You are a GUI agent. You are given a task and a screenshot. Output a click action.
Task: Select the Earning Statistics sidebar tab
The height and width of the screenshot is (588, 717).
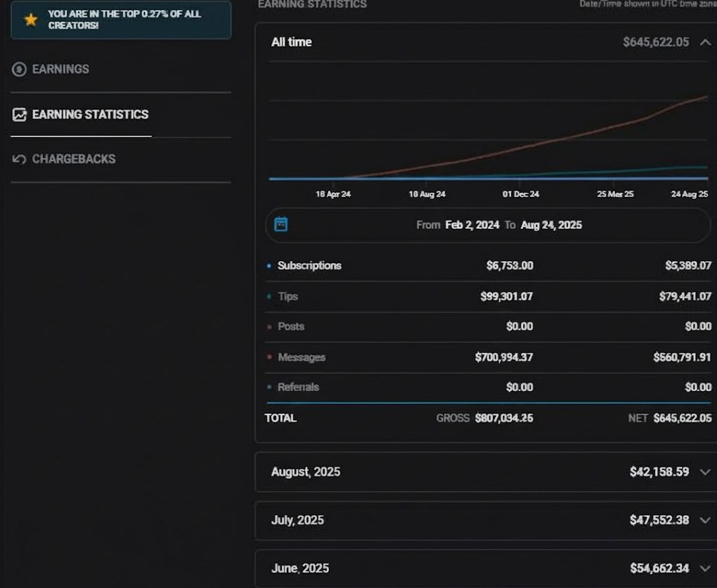pos(90,114)
